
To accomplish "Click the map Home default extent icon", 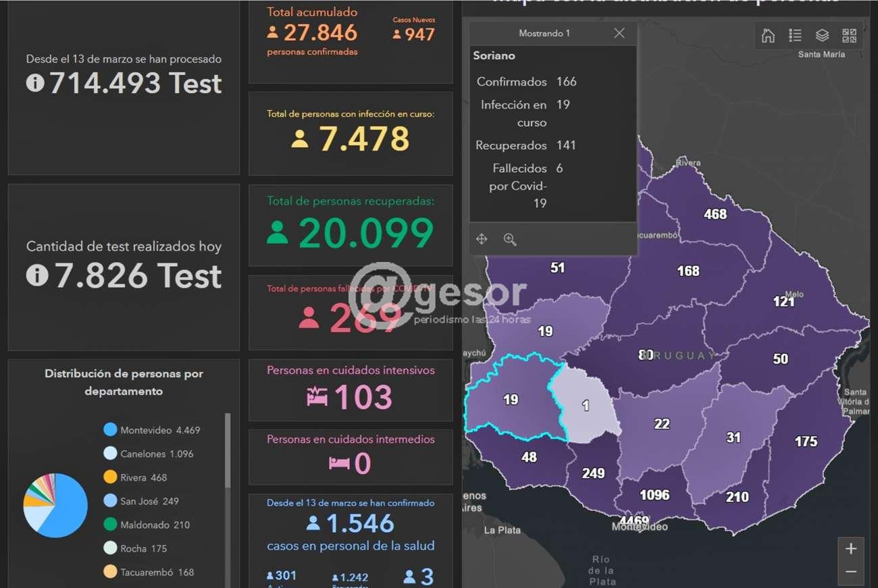I will coord(768,36).
